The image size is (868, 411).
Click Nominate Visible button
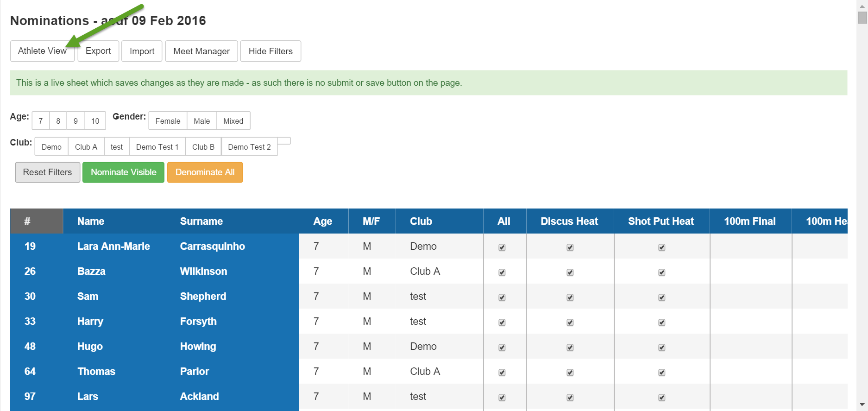coord(124,172)
